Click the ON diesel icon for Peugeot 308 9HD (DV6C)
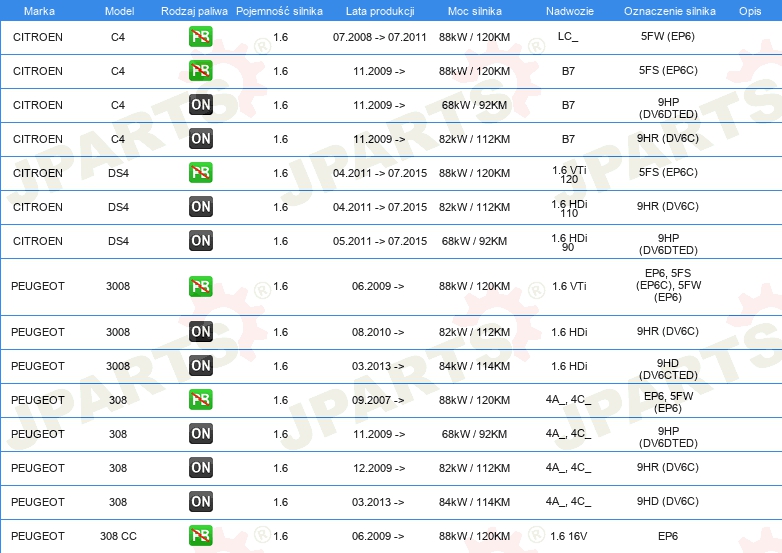 200,501
